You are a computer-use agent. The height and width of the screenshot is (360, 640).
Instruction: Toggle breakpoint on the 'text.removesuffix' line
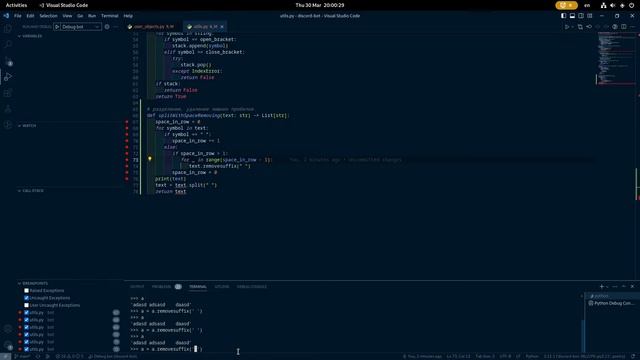[x=127, y=166]
